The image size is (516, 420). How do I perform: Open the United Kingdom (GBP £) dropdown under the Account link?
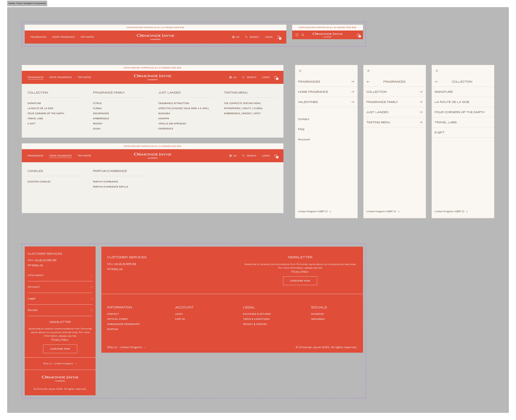click(315, 211)
